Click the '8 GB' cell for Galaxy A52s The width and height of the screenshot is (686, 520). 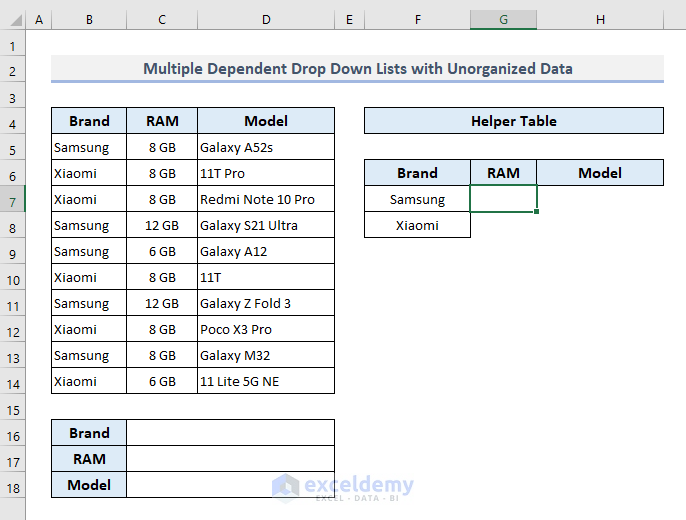[162, 147]
